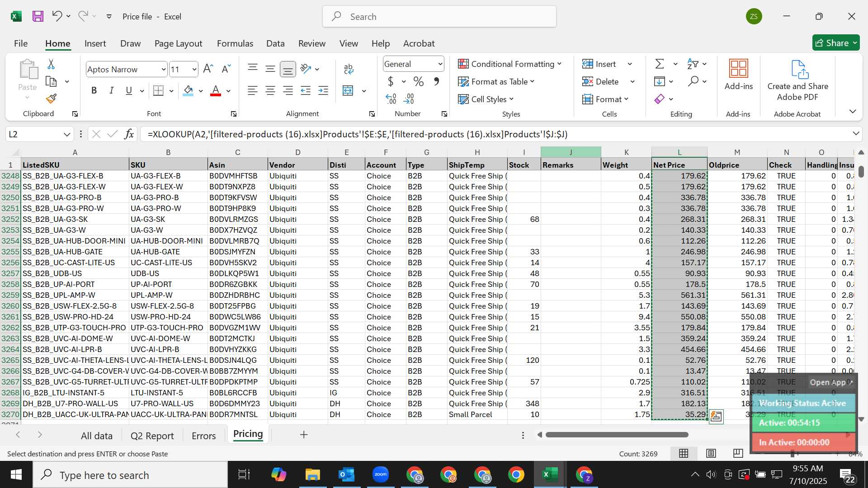The width and height of the screenshot is (868, 488).
Task: Switch to the Data tab
Action: point(275,43)
